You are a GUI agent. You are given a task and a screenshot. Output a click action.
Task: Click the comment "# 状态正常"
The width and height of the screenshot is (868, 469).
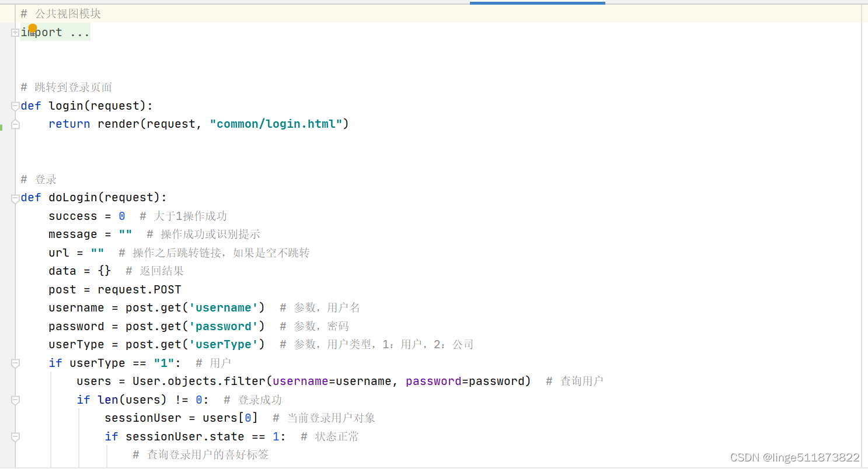(x=329, y=436)
